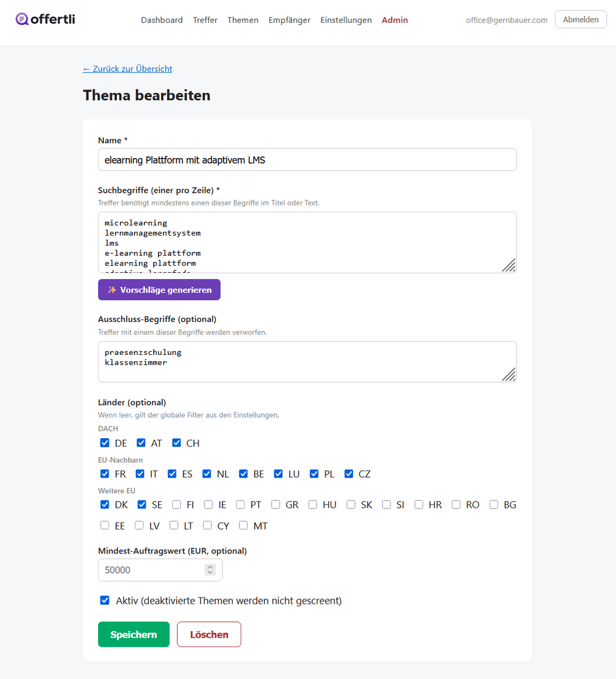The width and height of the screenshot is (616, 679).
Task: Decrease Mindest-Auftragswert with the down stepper arrow
Action: click(210, 573)
